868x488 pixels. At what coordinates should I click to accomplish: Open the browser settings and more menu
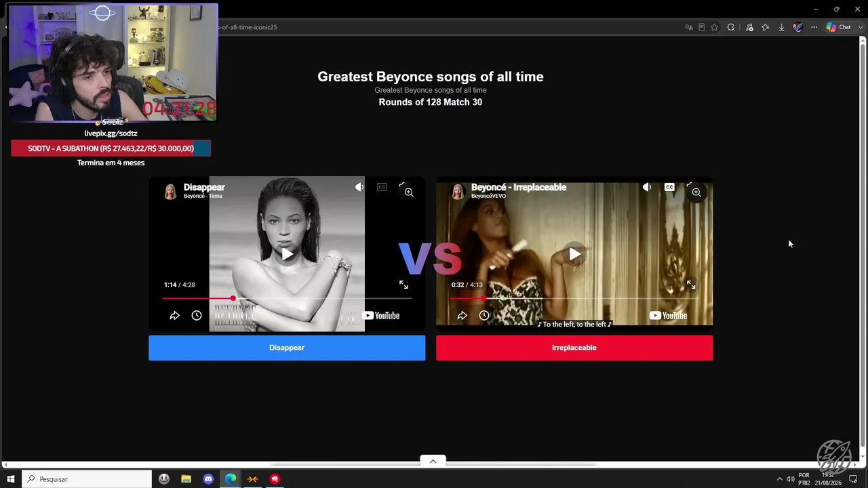point(814,27)
